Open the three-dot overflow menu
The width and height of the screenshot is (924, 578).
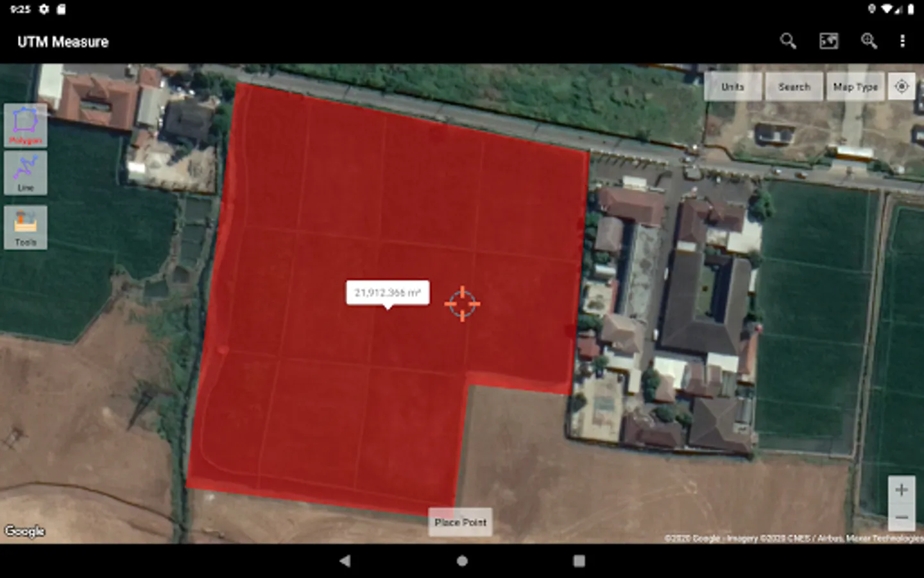(902, 42)
